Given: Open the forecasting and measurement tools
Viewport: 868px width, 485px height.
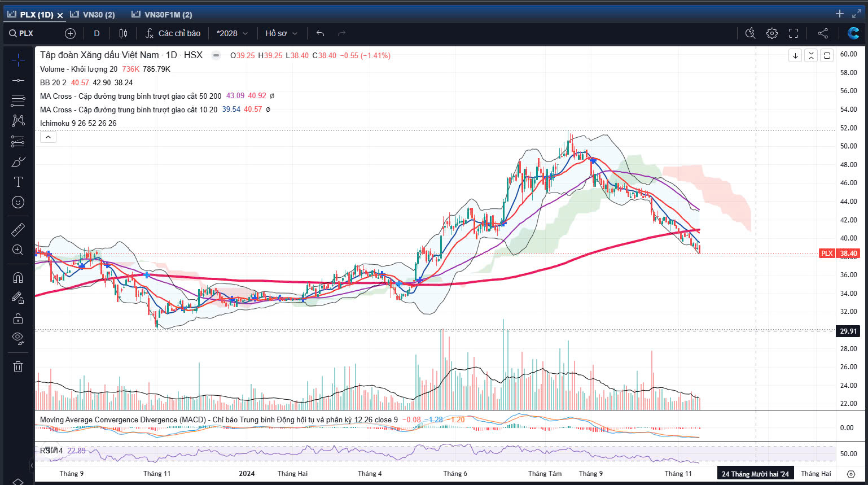Looking at the screenshot, I should click(x=18, y=141).
